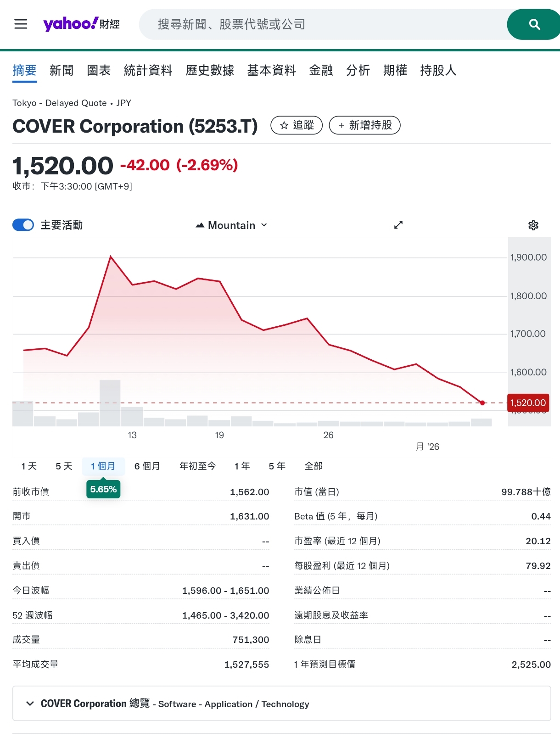This screenshot has width=560, height=737.
Task: Open the 持股人 tab
Action: (438, 70)
